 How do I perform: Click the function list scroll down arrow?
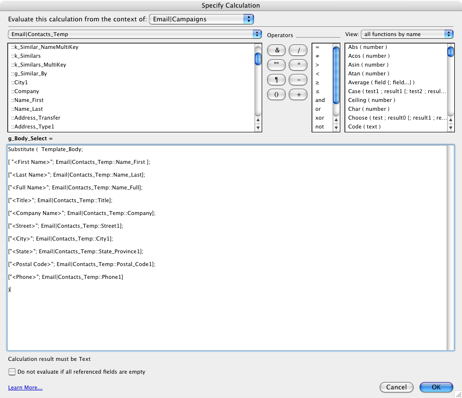tap(450, 127)
